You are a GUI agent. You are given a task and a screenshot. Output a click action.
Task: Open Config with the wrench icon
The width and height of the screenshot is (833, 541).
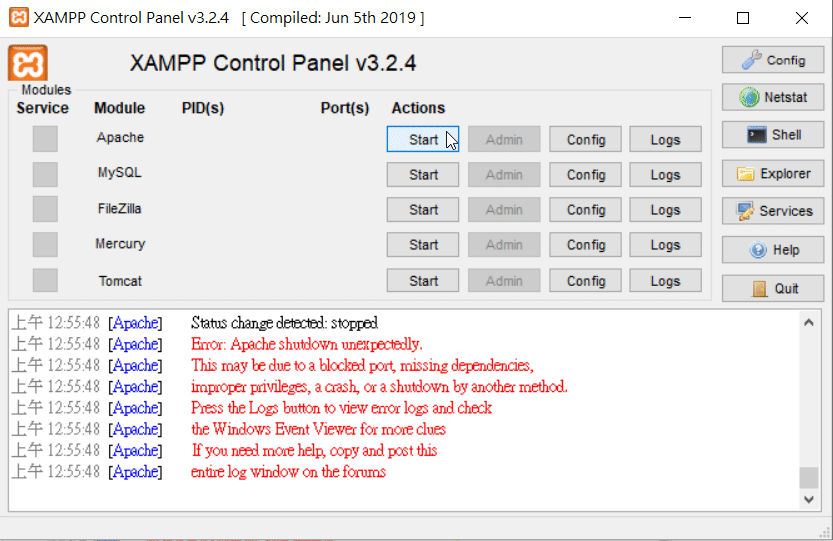772,60
